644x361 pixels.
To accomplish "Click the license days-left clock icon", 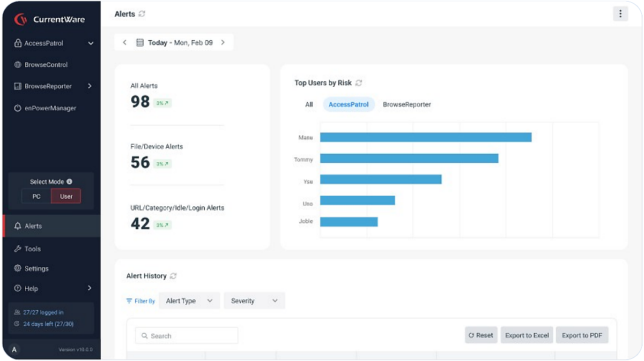I will (17, 324).
